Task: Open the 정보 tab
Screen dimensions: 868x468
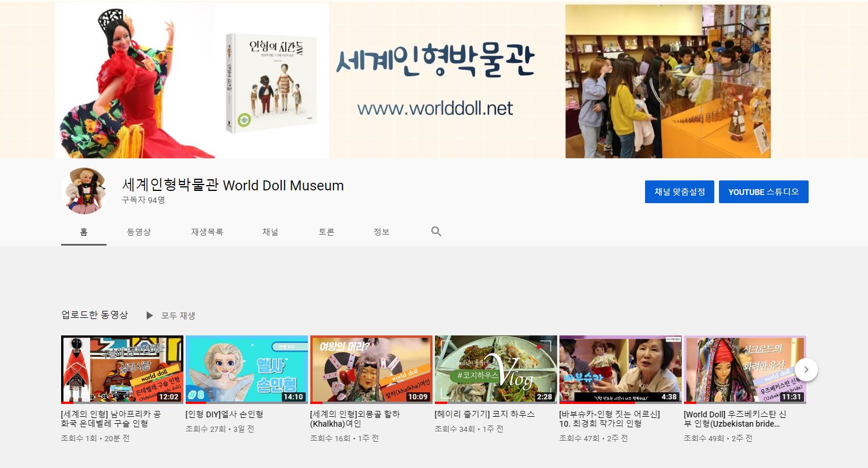Action: [x=381, y=232]
